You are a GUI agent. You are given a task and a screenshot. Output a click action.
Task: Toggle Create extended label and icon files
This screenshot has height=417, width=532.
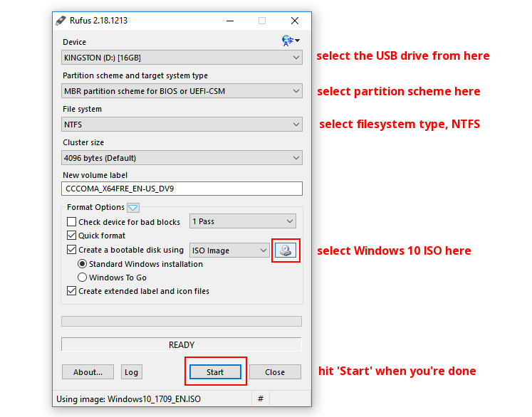pos(71,291)
